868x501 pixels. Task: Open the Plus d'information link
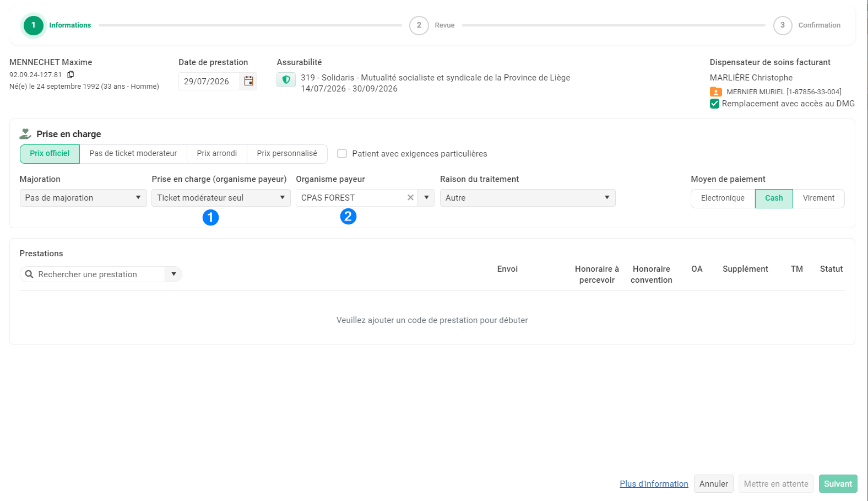pyautogui.click(x=654, y=484)
